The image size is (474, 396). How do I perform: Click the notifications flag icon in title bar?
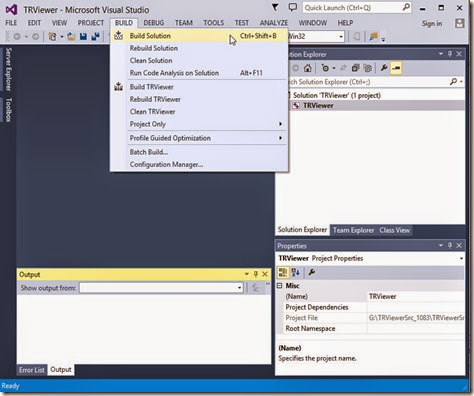coord(275,7)
